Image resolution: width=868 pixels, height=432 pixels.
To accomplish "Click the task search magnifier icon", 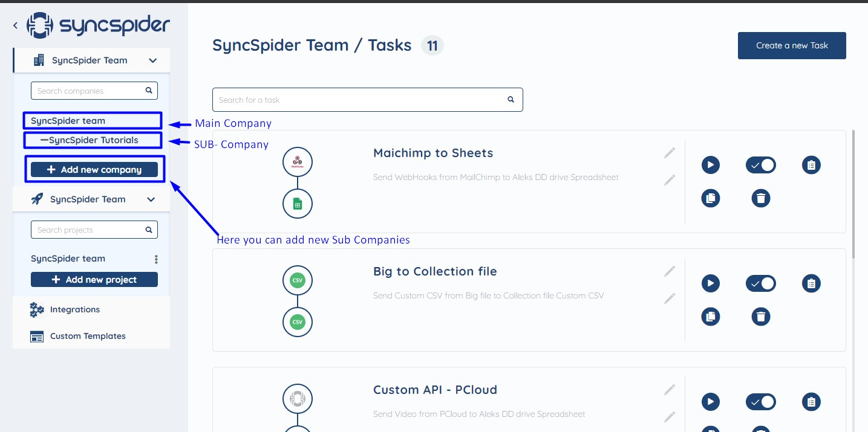I will click(x=511, y=100).
